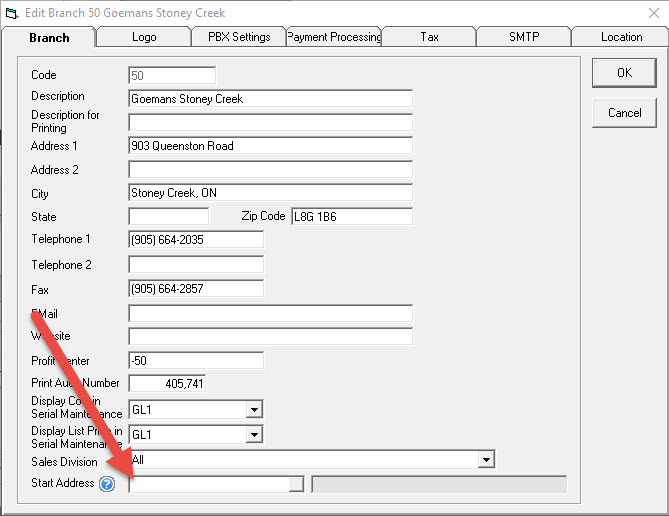Open the SMTP tab
The height and width of the screenshot is (516, 669).
[524, 37]
